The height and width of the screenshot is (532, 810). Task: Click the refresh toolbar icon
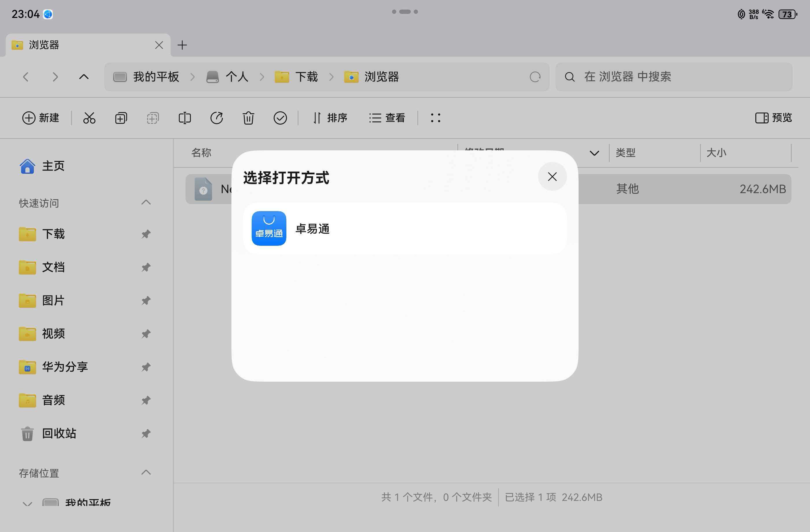tap(217, 118)
